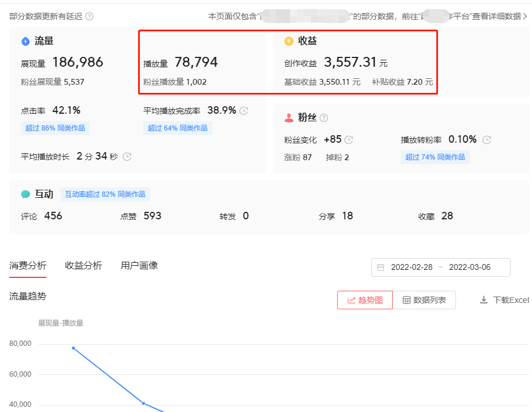
Task: Click the teal 互动 chat bubble icon
Action: coord(26,194)
